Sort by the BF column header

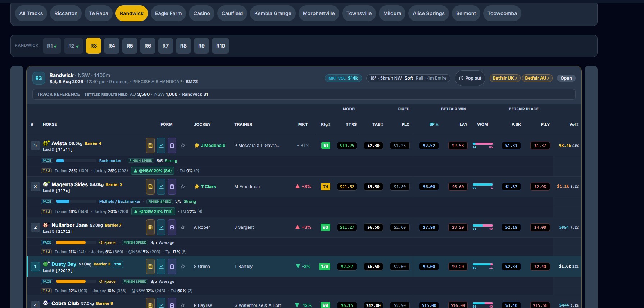point(434,124)
